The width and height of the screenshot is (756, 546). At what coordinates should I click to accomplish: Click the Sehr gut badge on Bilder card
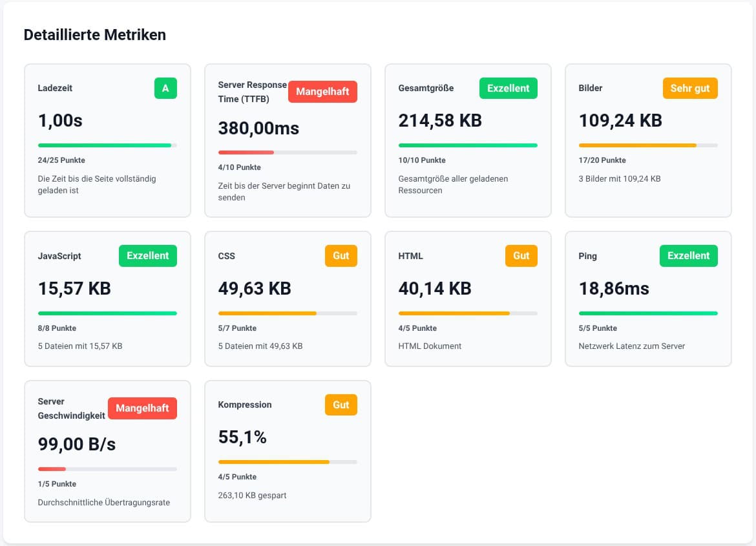689,89
